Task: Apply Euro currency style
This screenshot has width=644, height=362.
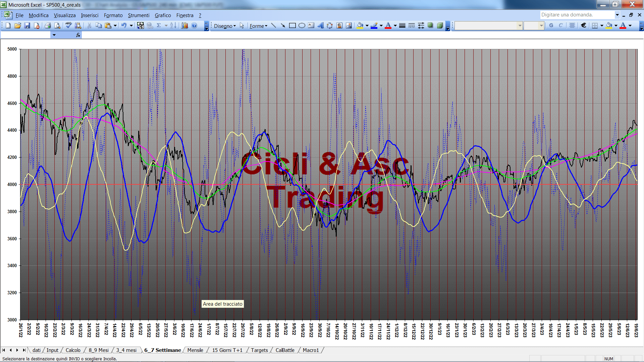Action: (x=584, y=25)
